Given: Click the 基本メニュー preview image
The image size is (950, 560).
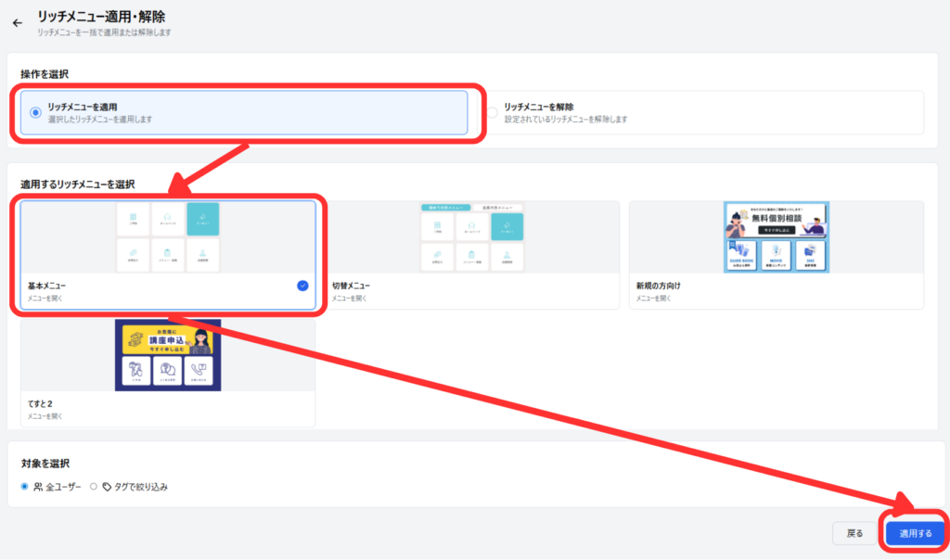Looking at the screenshot, I should [168, 236].
